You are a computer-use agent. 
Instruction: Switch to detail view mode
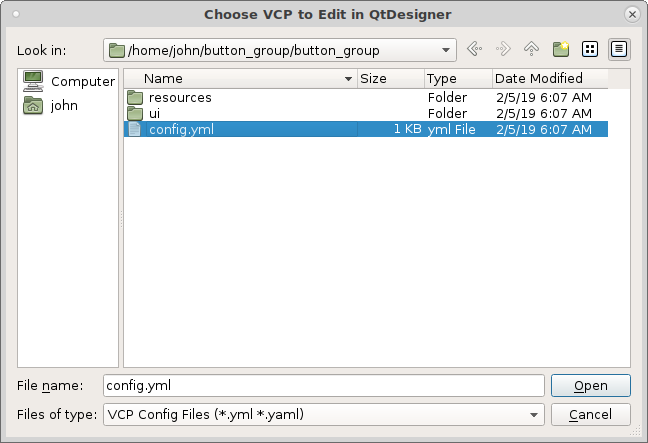pyautogui.click(x=619, y=49)
